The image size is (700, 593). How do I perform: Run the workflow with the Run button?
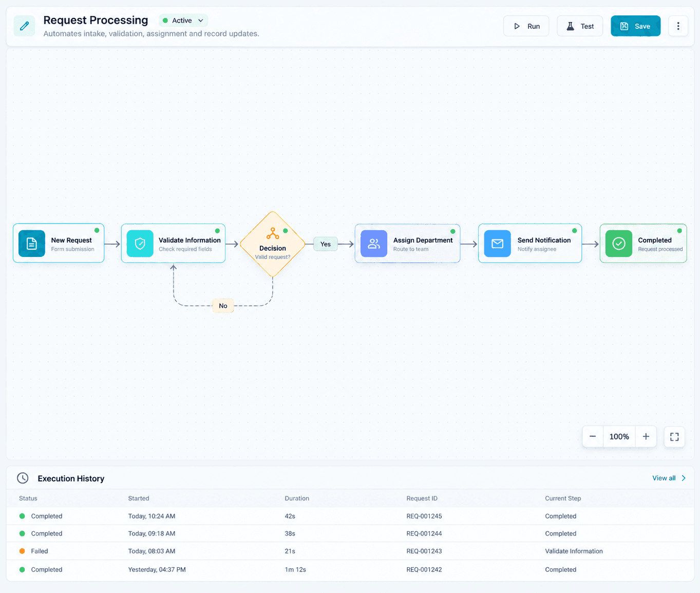526,26
